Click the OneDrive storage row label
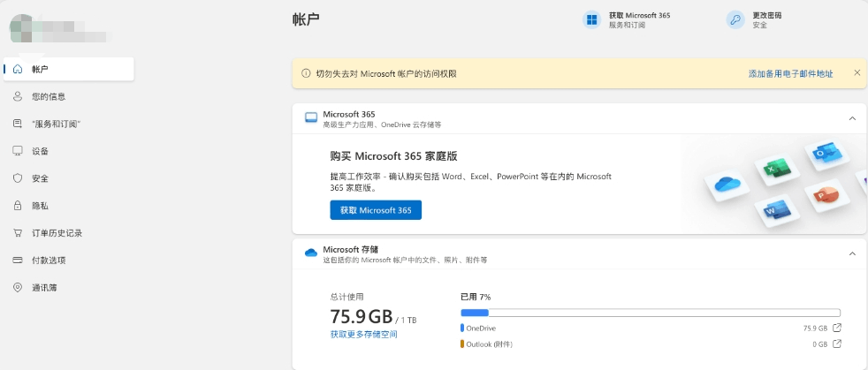This screenshot has height=370, width=868. pyautogui.click(x=481, y=328)
